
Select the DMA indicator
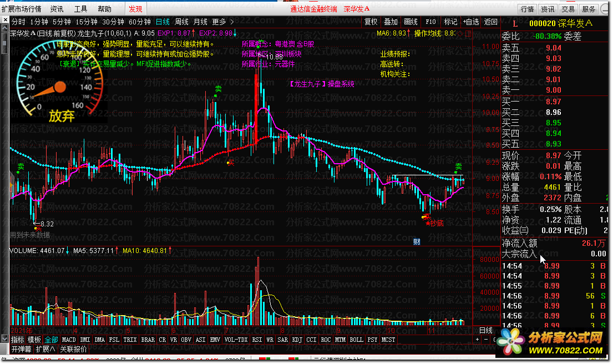(x=100, y=340)
